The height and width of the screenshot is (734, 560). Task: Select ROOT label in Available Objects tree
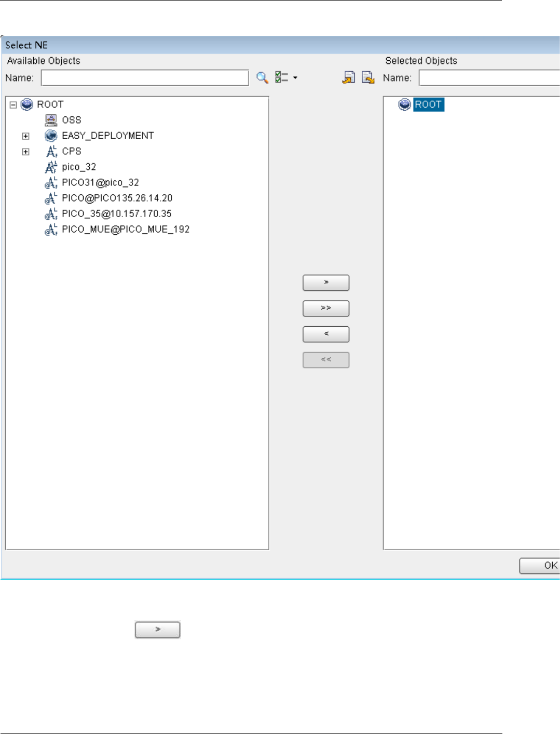[x=50, y=104]
